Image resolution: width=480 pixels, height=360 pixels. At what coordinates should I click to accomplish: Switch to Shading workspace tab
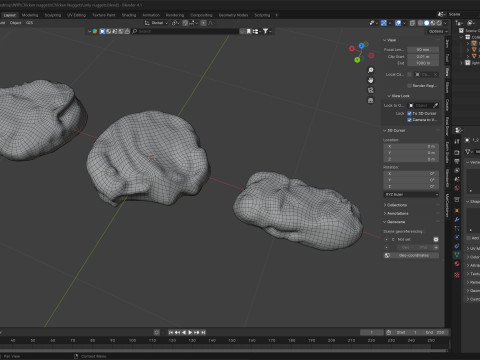(129, 15)
